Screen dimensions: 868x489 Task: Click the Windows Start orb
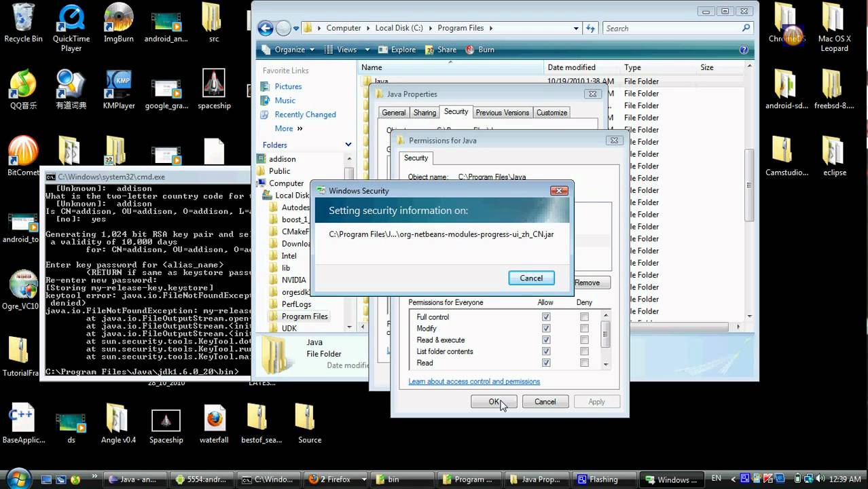(x=18, y=478)
